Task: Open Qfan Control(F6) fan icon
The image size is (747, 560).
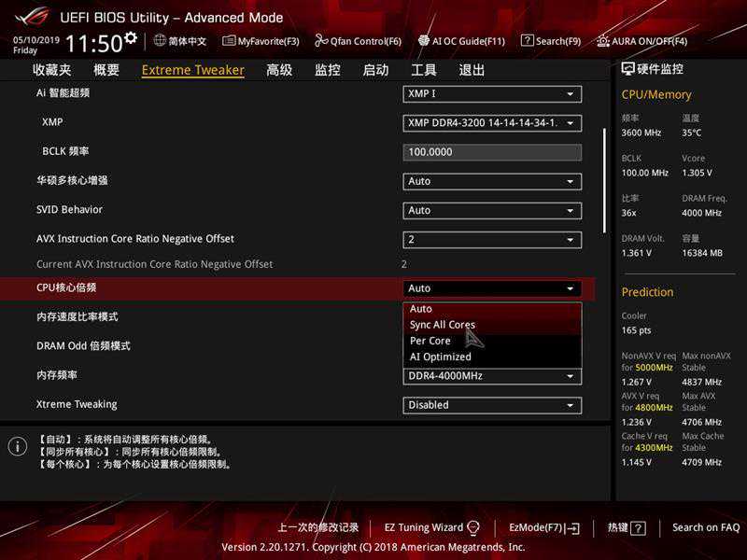Action: click(321, 41)
